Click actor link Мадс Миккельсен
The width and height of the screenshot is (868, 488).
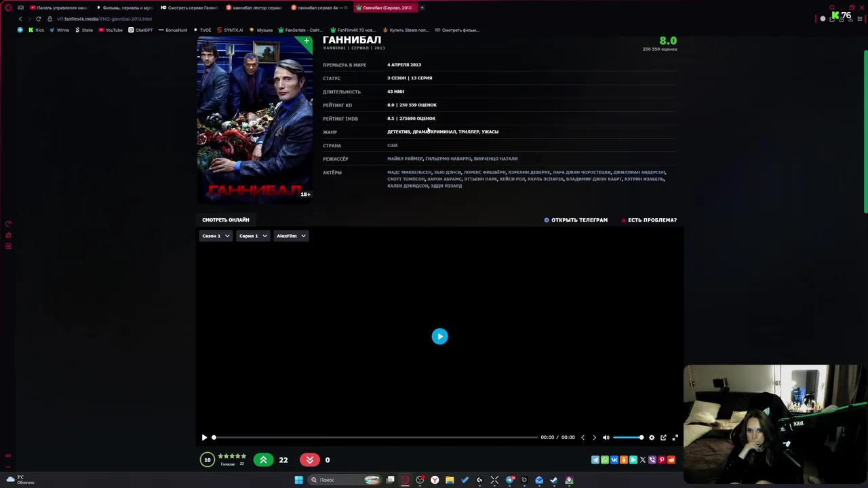[x=409, y=172]
